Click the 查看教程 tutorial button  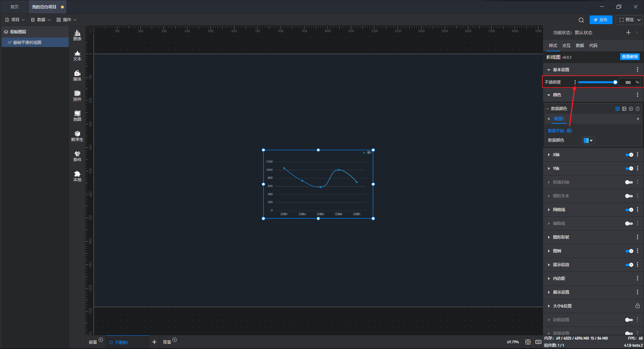[630, 57]
